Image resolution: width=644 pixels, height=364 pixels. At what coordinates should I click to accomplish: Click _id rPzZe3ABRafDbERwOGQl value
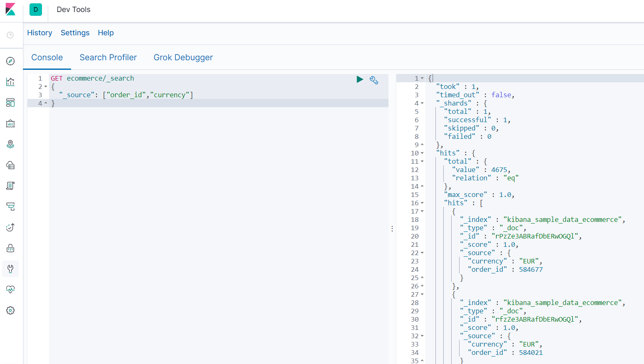point(535,236)
